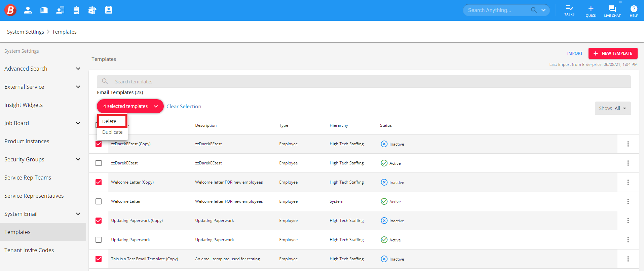
Task: Click the New Template button
Action: 613,53
